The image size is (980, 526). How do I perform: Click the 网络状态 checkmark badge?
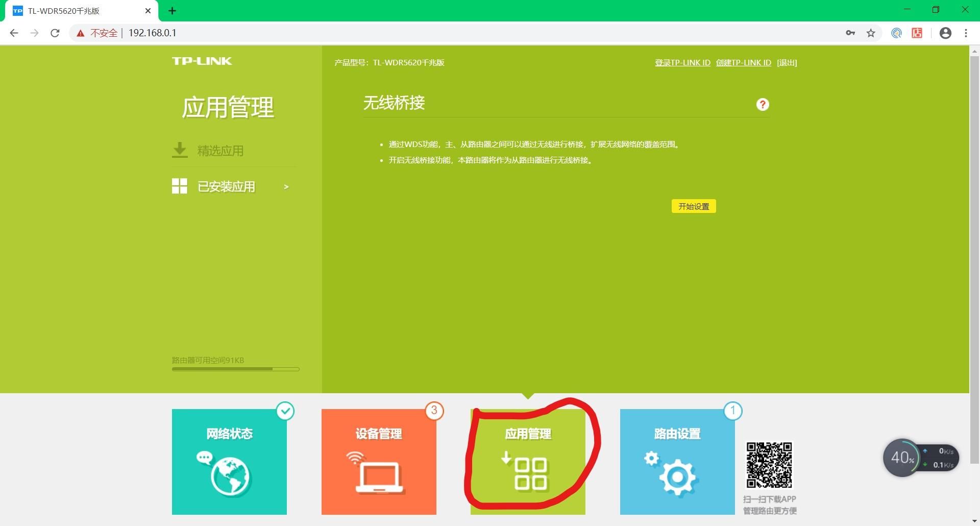(x=285, y=411)
